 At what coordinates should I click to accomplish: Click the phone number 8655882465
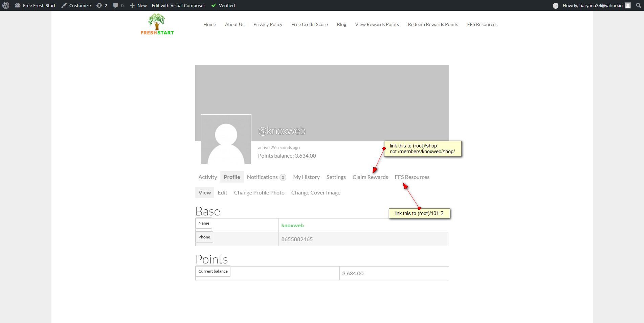pos(297,239)
